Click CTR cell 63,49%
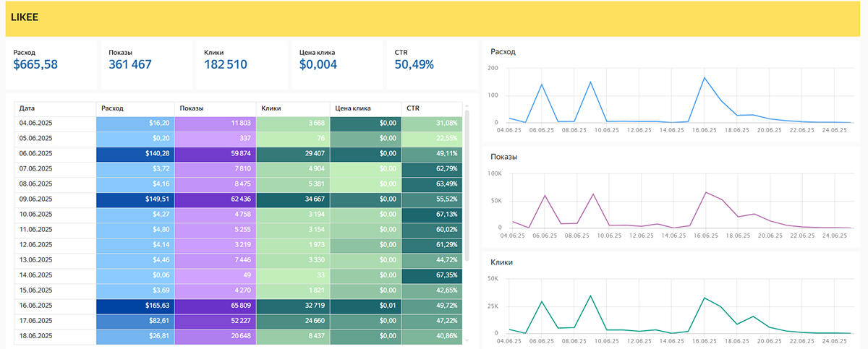 coord(432,184)
